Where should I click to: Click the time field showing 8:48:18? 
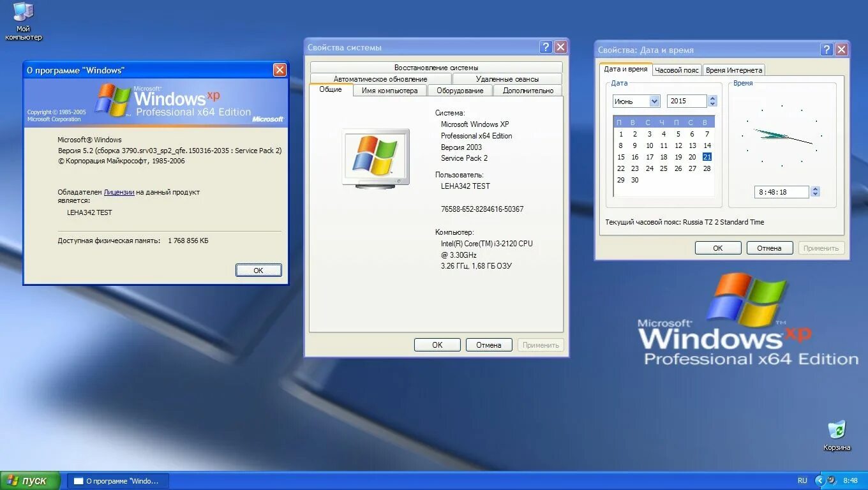pyautogui.click(x=782, y=192)
